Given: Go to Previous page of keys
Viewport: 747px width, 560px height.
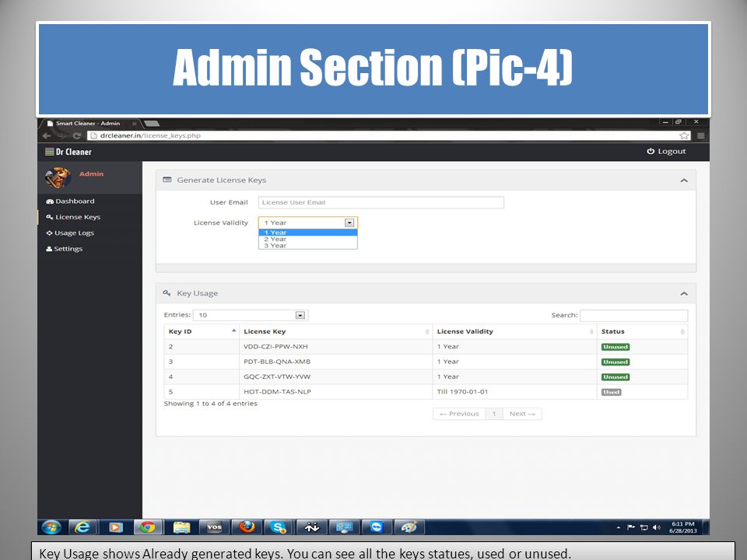Looking at the screenshot, I should point(459,414).
